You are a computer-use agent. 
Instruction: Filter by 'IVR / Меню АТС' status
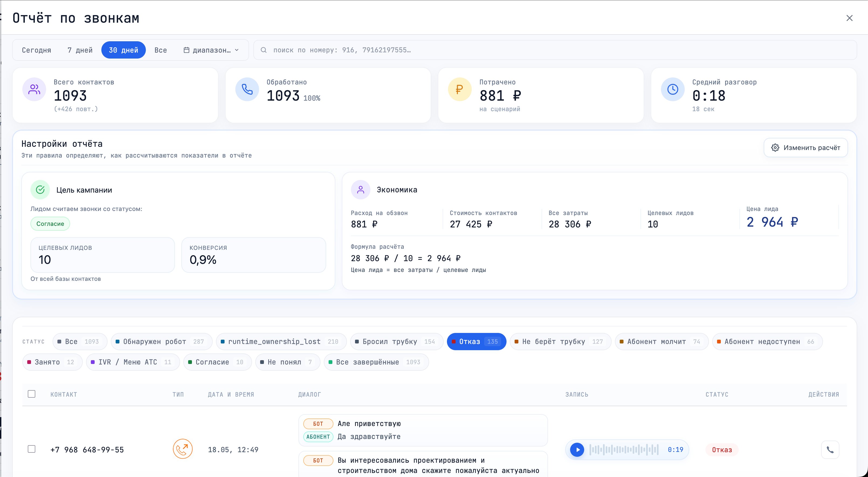pyautogui.click(x=133, y=362)
